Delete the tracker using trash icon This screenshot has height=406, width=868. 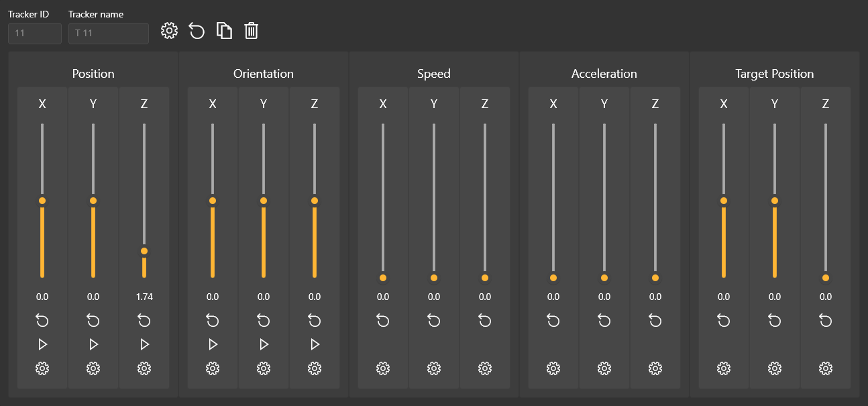click(252, 30)
